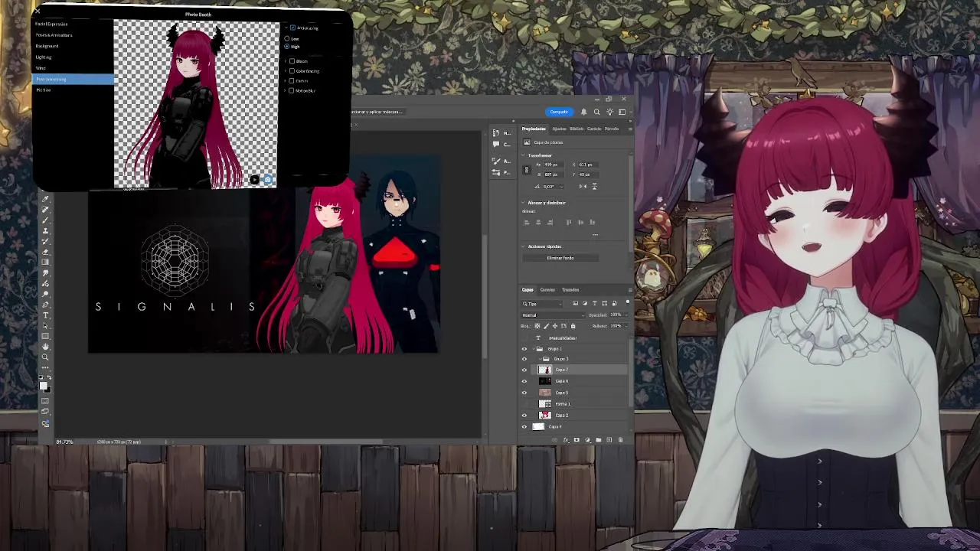Open the Relleno value dropdown
The width and height of the screenshot is (980, 551).
click(627, 326)
